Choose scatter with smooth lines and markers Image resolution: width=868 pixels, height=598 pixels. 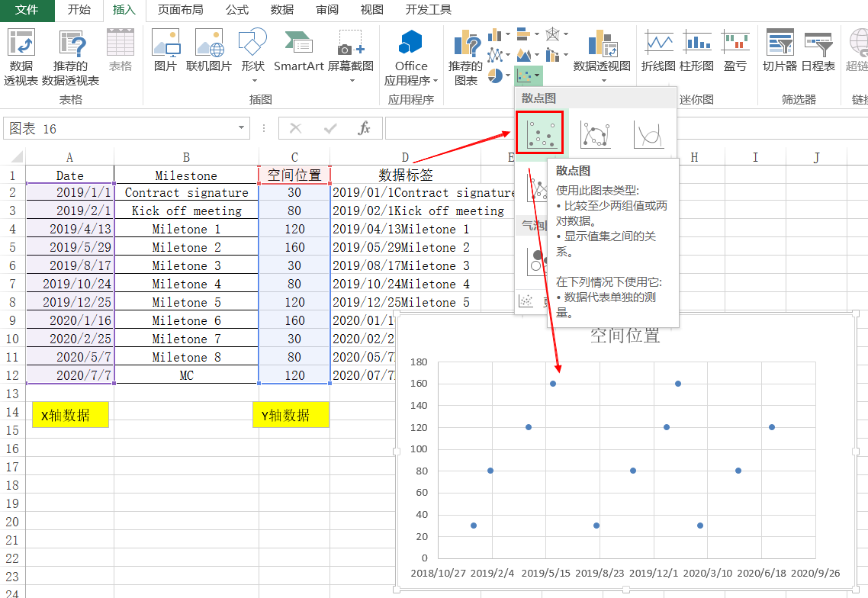tap(596, 133)
